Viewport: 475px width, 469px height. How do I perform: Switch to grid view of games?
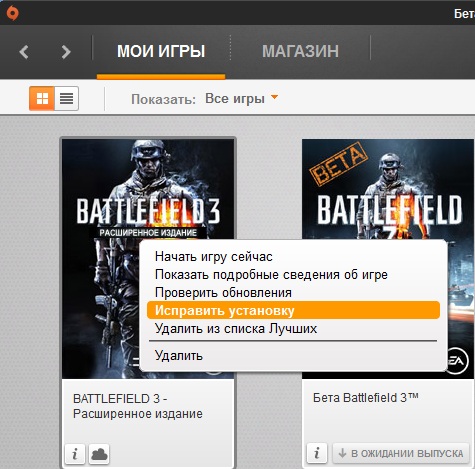[x=42, y=98]
